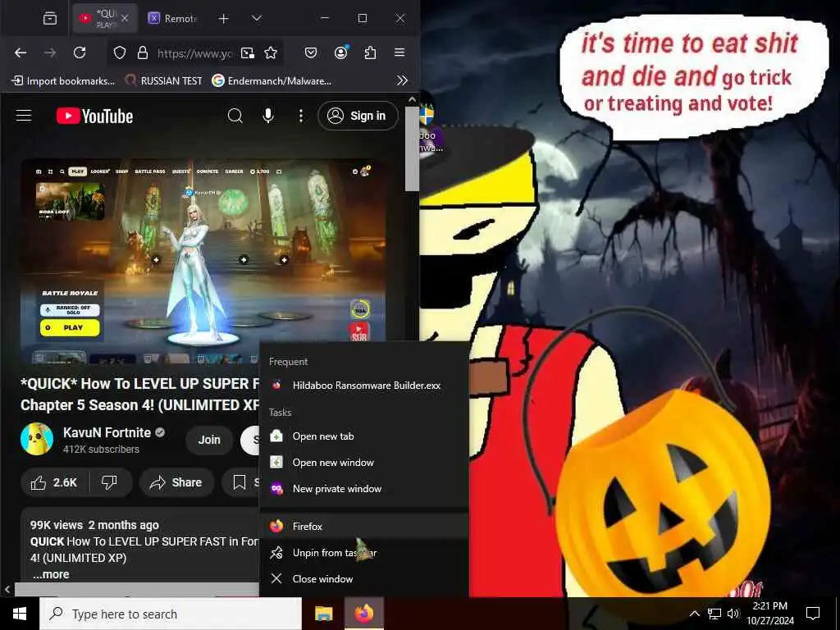Bookmark this page with the star
This screenshot has height=630, width=840.
pyautogui.click(x=271, y=52)
